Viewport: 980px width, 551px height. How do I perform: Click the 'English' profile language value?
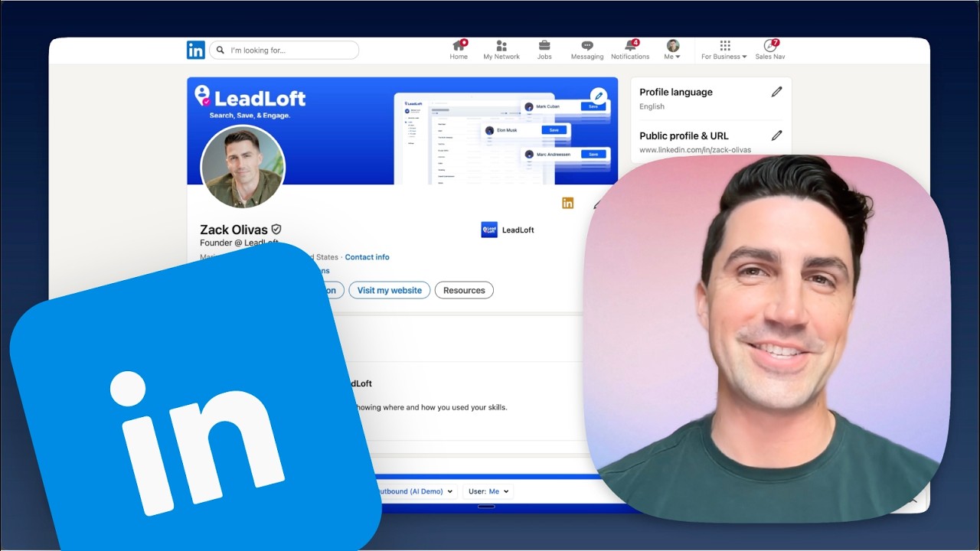point(652,106)
